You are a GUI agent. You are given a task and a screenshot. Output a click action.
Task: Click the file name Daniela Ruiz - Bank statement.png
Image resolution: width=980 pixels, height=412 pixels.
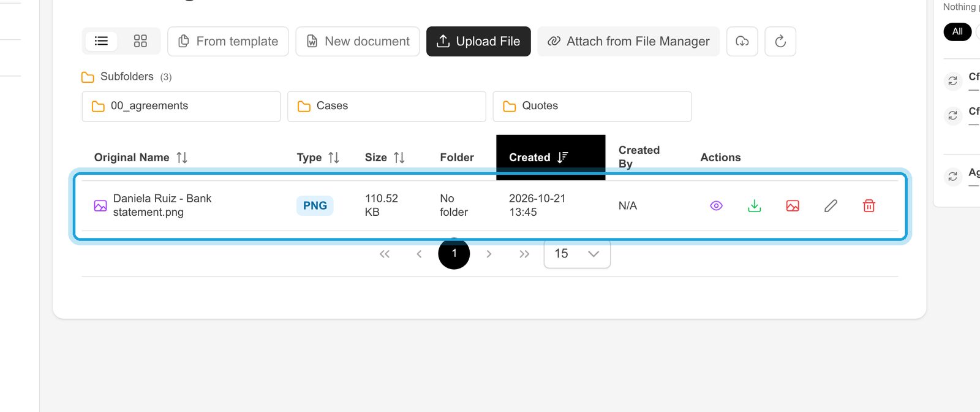(x=162, y=205)
